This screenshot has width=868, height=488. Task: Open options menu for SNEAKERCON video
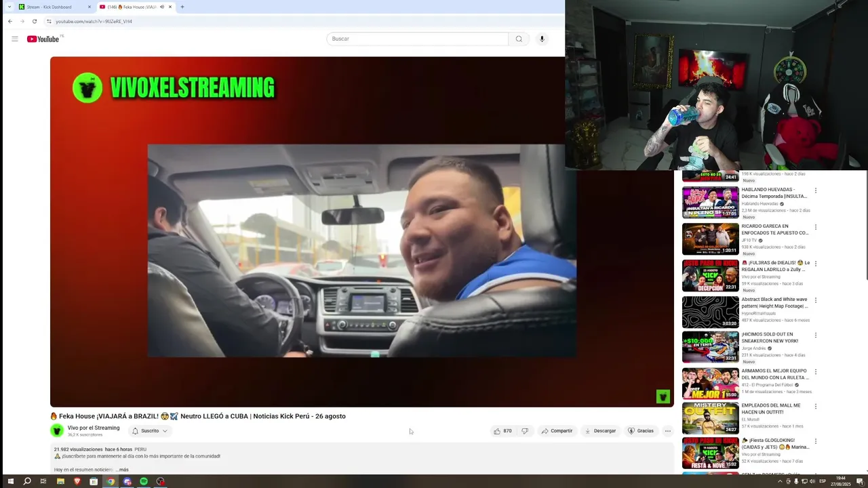point(815,335)
